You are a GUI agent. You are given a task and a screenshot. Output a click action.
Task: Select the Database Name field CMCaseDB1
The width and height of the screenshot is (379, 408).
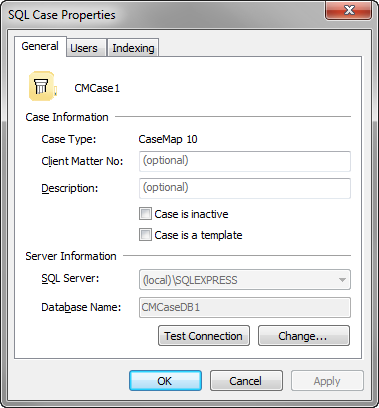pyautogui.click(x=245, y=307)
